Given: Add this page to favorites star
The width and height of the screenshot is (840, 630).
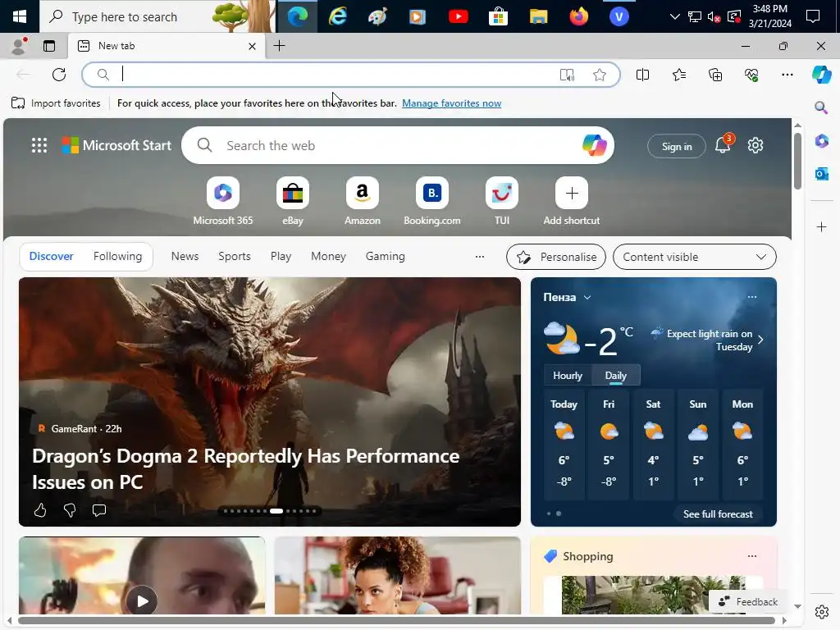Looking at the screenshot, I should pyautogui.click(x=600, y=75).
